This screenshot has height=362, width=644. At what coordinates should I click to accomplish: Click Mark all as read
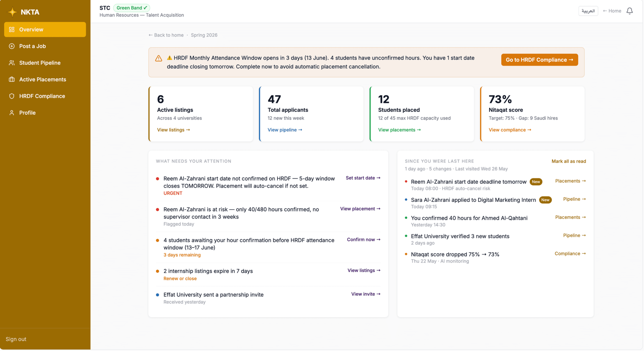tap(569, 161)
